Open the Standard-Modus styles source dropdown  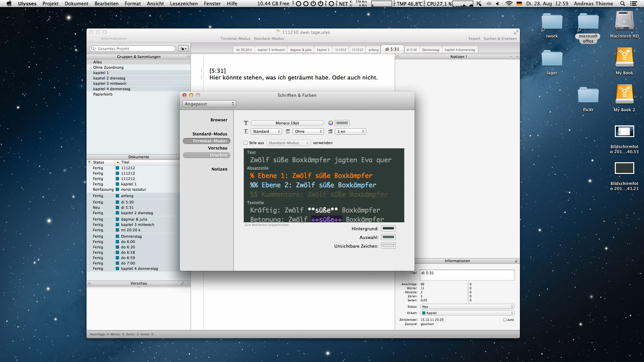(x=288, y=143)
